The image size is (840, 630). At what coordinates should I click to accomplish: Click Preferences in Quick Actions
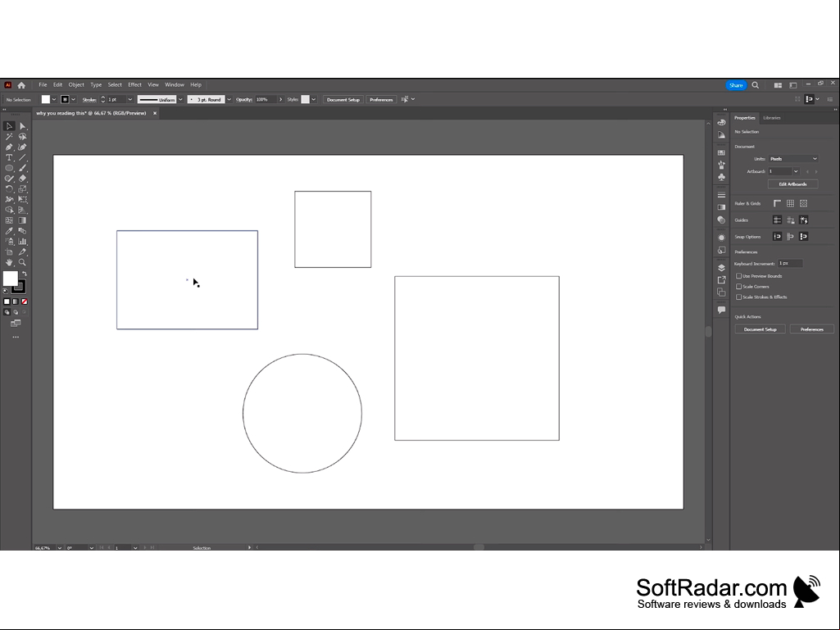(x=812, y=329)
